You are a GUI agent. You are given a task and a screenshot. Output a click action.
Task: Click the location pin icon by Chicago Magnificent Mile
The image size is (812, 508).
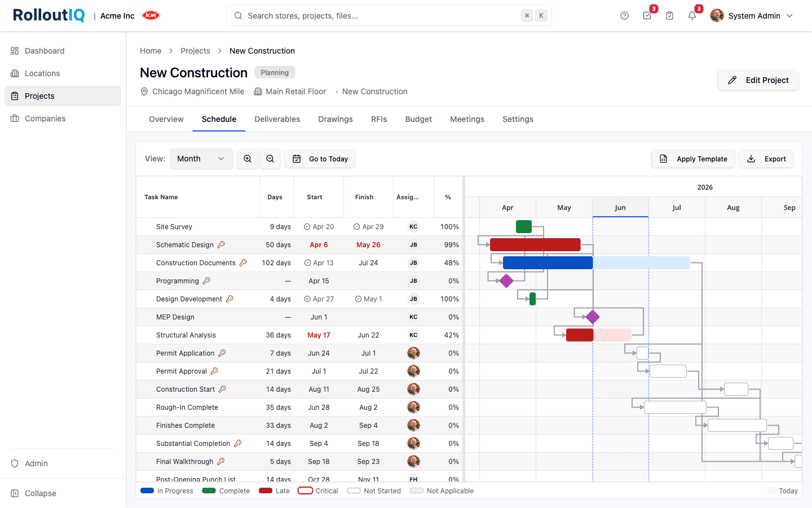[x=144, y=91]
